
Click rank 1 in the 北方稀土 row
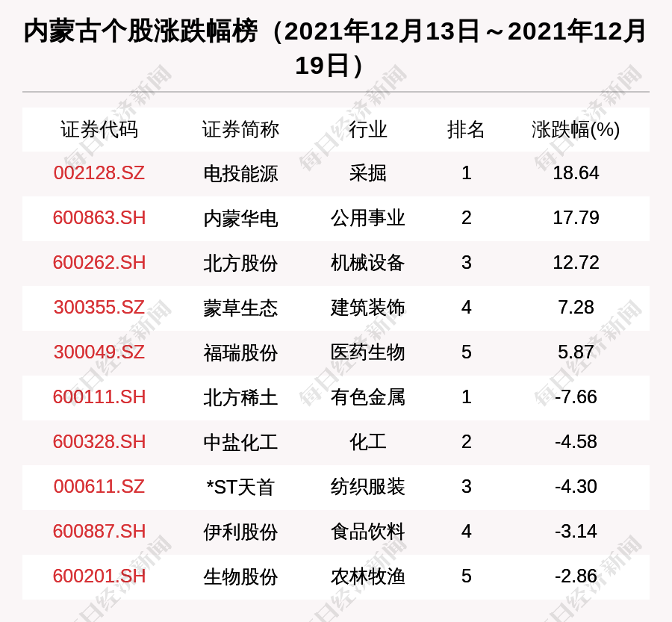point(466,397)
